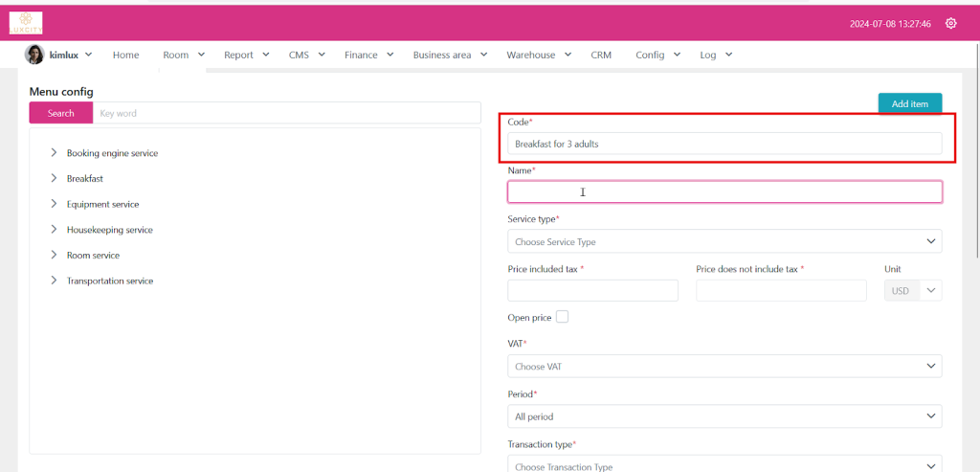
Task: Open the USD unit dropdown
Action: (x=913, y=290)
